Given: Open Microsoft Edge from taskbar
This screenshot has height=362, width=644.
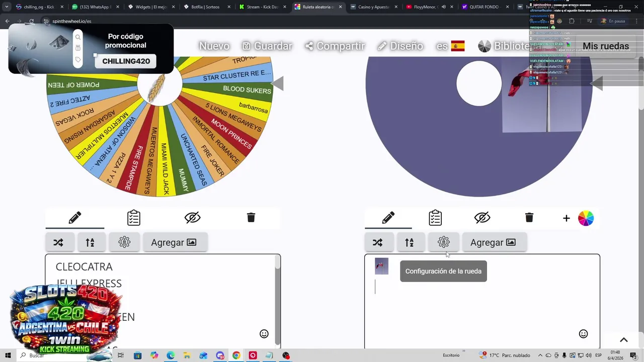Looking at the screenshot, I should click(x=171, y=355).
